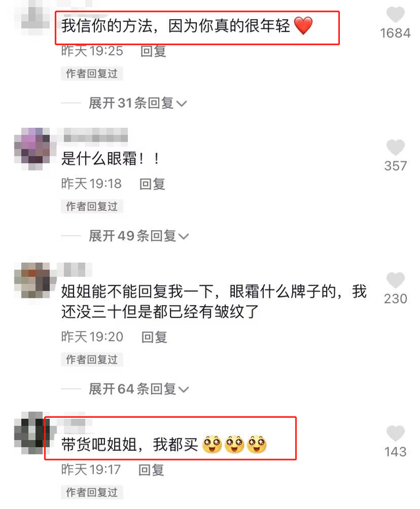Reply to comment posted 昨天 19:25
Screen dimensions: 420x509
pos(154,51)
